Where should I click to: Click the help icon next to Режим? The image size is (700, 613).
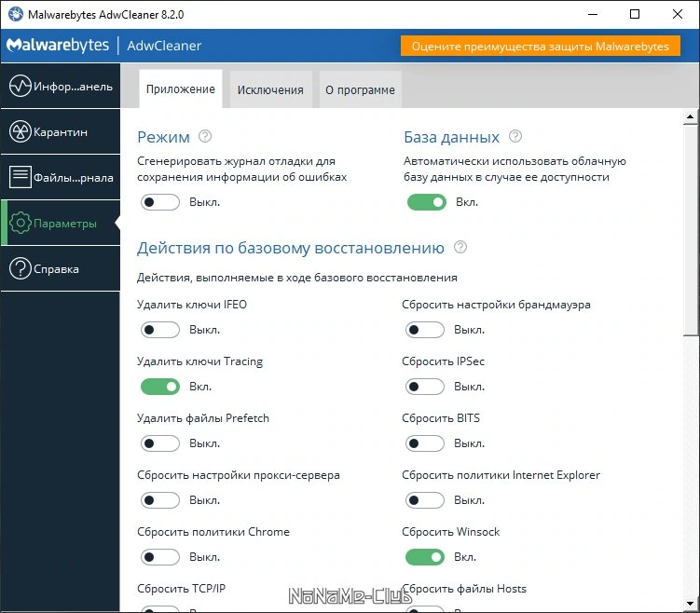click(205, 136)
